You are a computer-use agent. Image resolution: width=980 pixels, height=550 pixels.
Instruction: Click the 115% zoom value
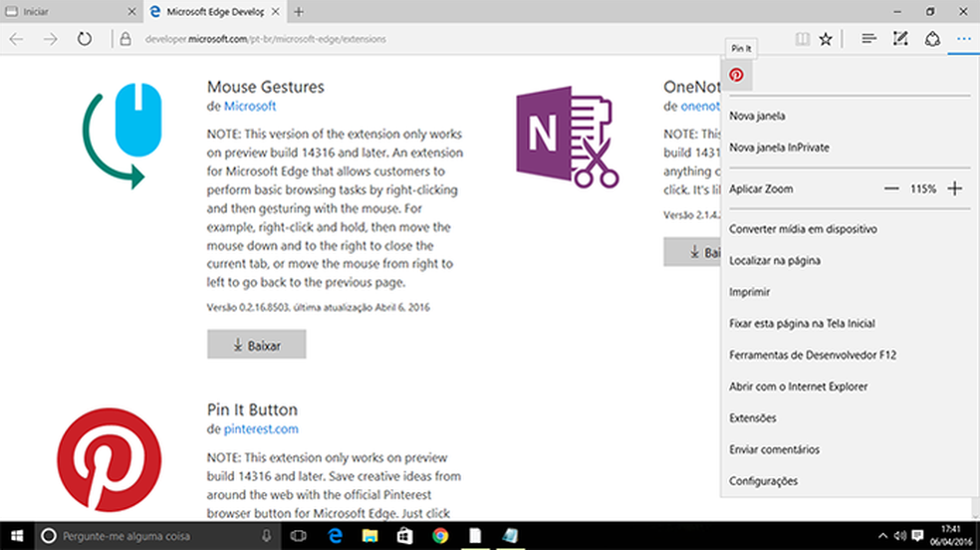coord(923,188)
